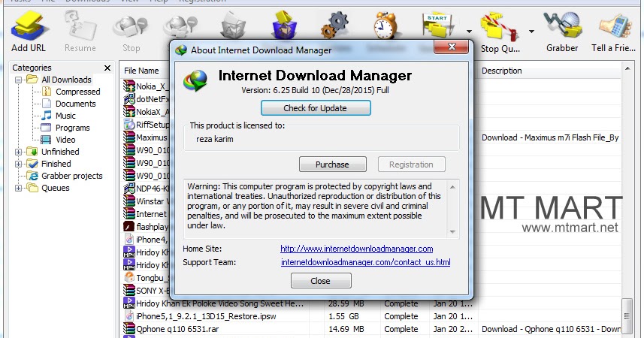Click the Add URL toolbar icon
Screen dimensions: 644x338
[29, 26]
